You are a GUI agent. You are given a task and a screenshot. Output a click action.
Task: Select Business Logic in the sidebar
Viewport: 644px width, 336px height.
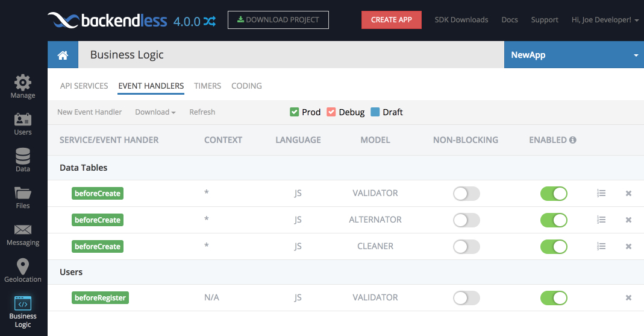(x=22, y=312)
